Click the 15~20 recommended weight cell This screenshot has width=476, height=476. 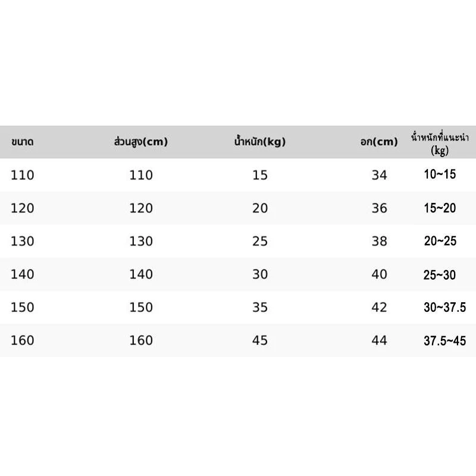point(440,208)
